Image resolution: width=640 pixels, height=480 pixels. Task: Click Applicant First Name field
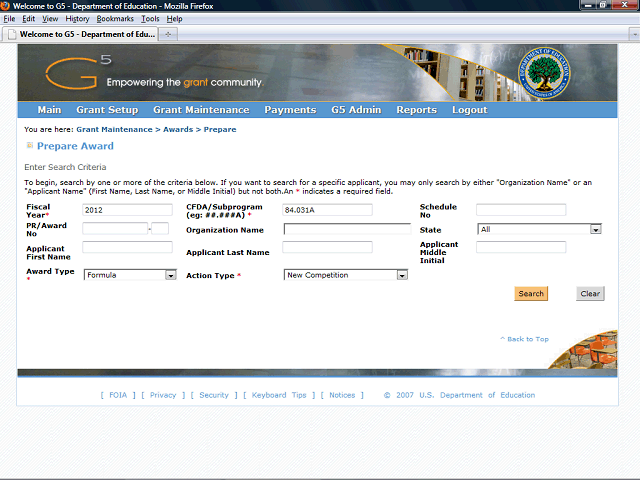(x=127, y=247)
